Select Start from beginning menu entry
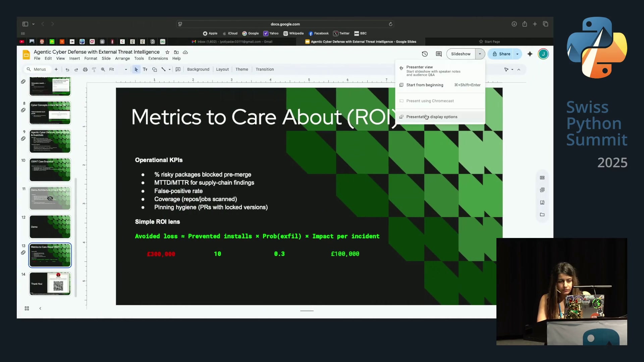The image size is (644, 362). (x=425, y=85)
